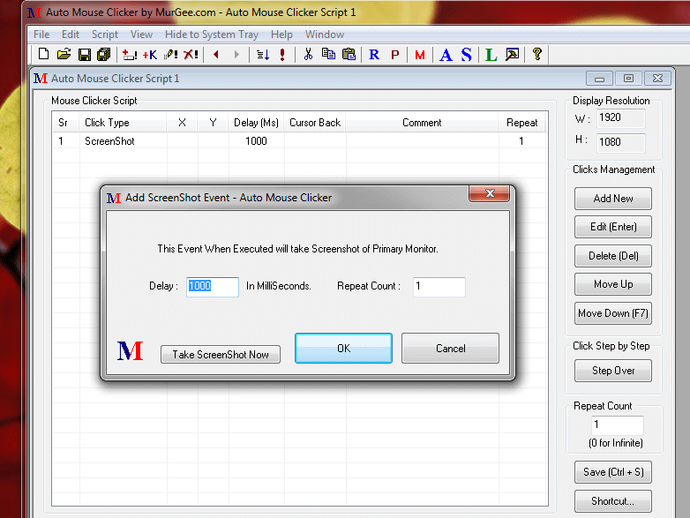Click the Click Type column header

(x=123, y=123)
